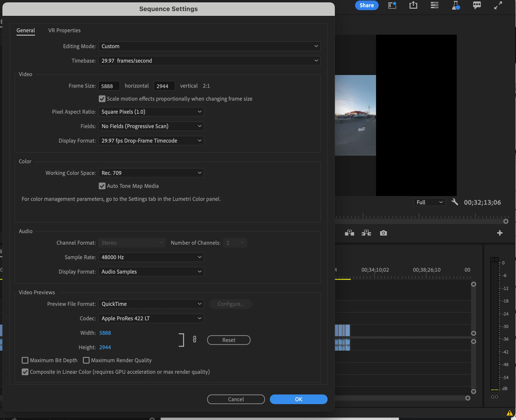Screen dimensions: 516x420
Task: Click the Export Frame camera icon
Action: click(x=383, y=233)
